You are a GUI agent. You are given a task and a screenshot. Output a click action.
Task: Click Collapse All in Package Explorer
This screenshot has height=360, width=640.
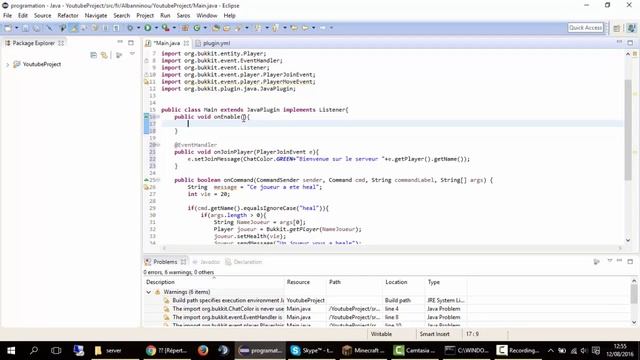coord(93,55)
